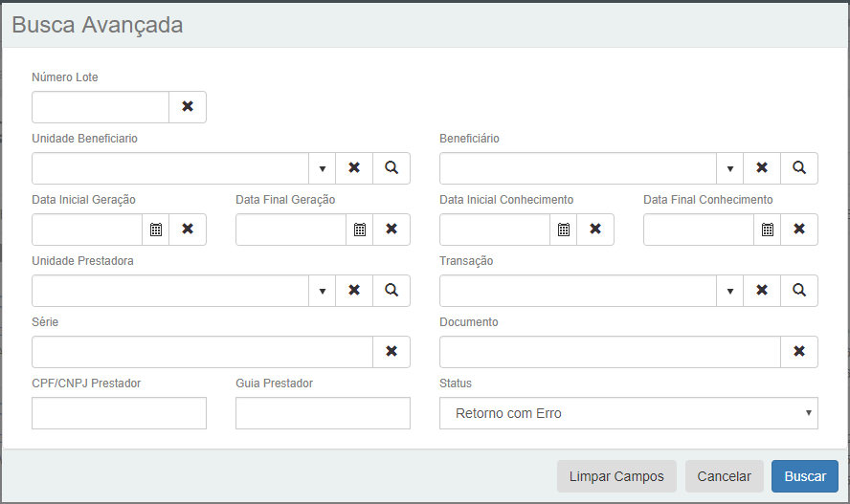
Task: Expand the Transação dropdown arrow
Action: point(730,291)
